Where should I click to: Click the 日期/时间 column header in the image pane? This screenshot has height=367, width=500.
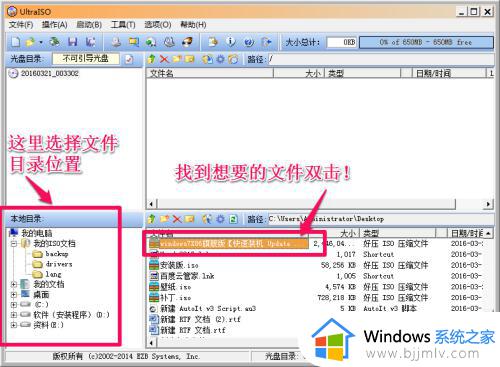click(449, 73)
